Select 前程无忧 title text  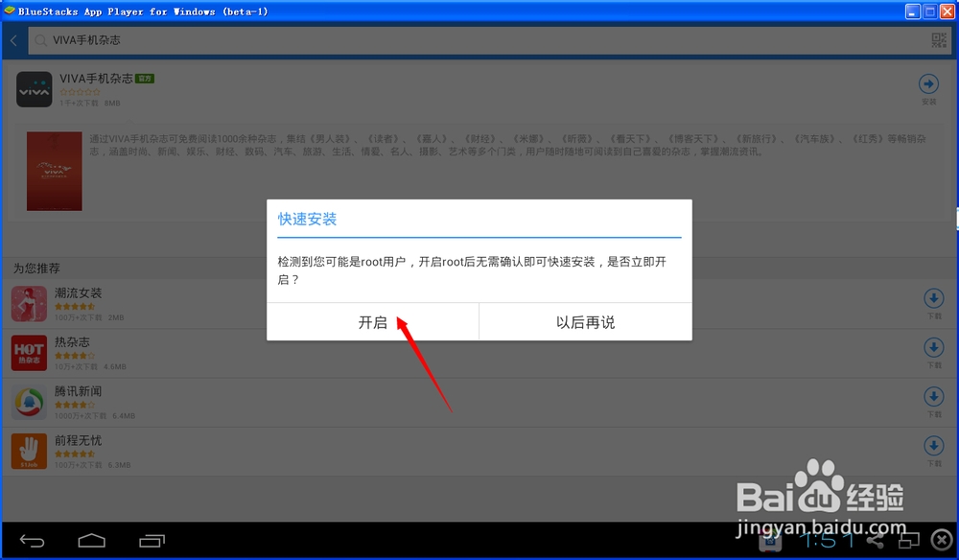coord(79,440)
